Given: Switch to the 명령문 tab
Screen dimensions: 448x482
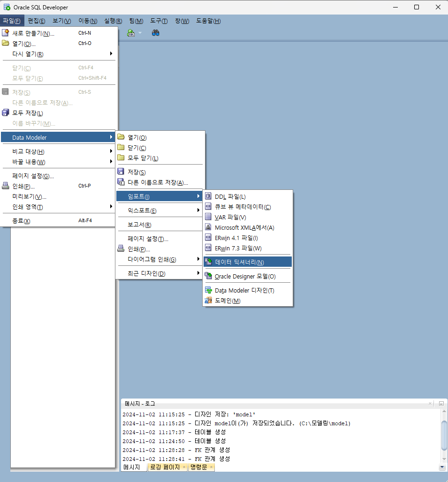Looking at the screenshot, I should point(198,467).
